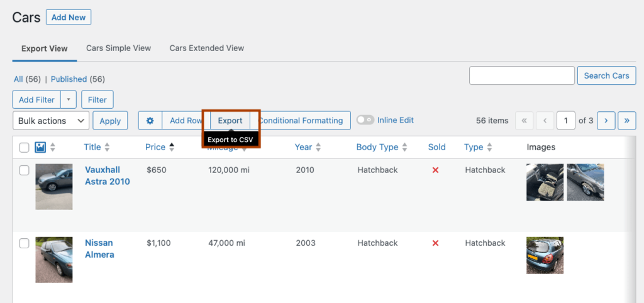Toggle the Inline Edit switch
Viewport: 644px width, 303px height.
coord(365,120)
